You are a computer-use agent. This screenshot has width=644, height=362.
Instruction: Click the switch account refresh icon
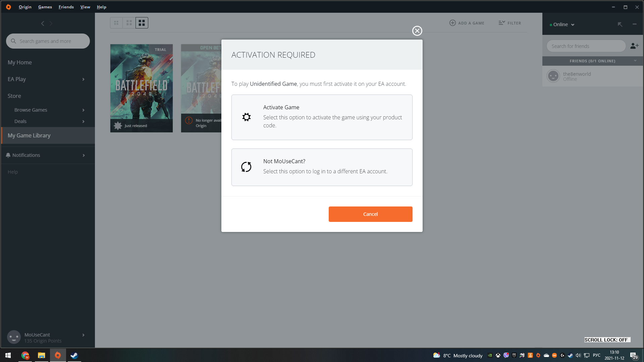[x=246, y=167]
